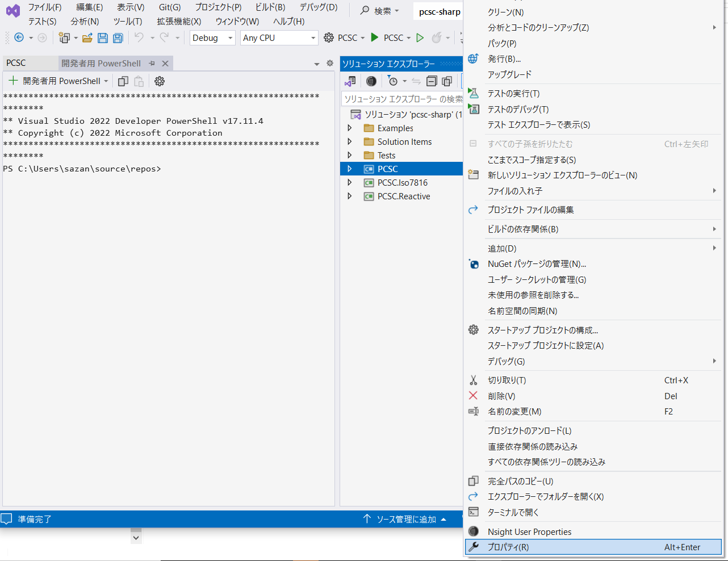Switch views icon in Solution Explorer

point(350,81)
